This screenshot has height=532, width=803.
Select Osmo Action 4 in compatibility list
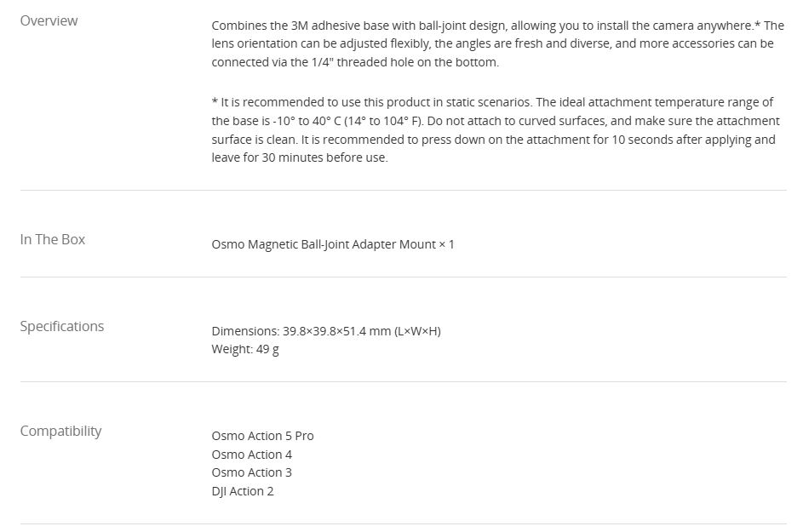[x=251, y=455]
